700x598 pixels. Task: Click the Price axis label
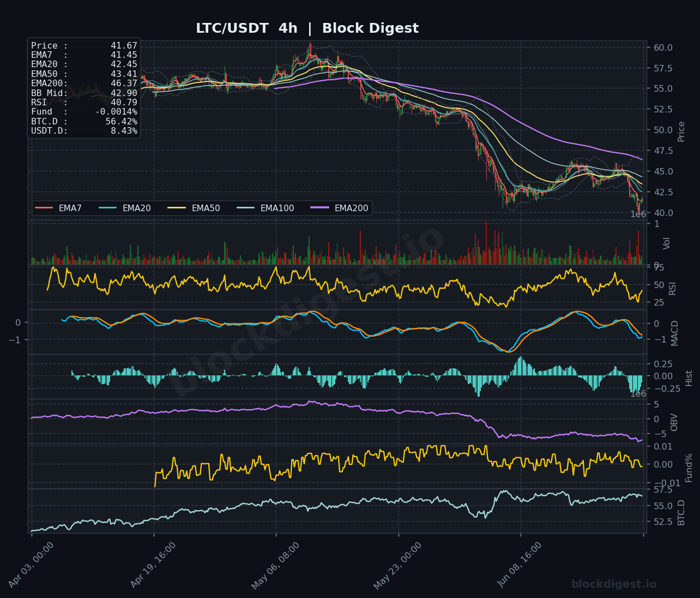pyautogui.click(x=681, y=131)
